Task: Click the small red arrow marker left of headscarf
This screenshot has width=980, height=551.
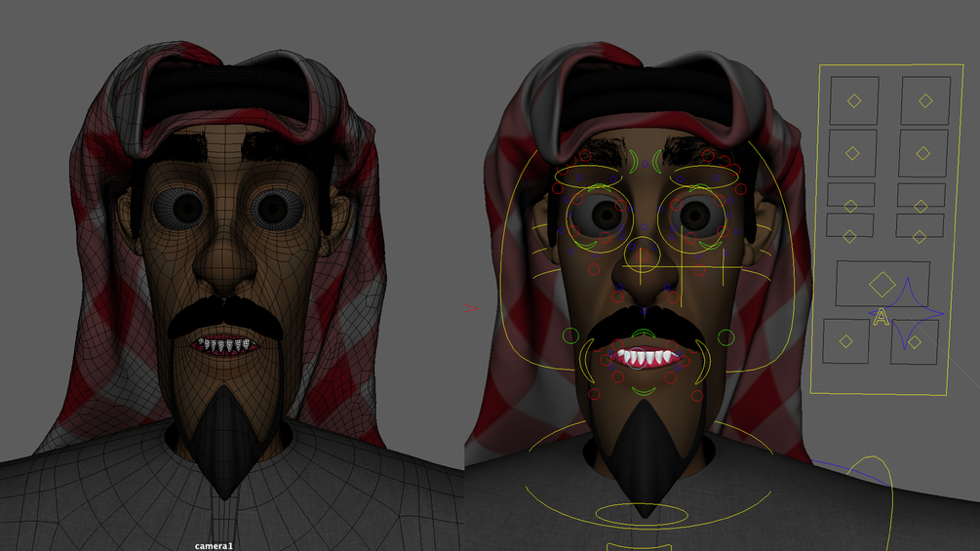Action: pyautogui.click(x=471, y=308)
